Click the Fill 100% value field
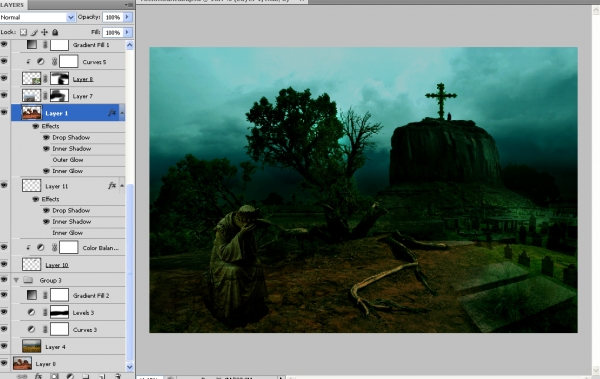600x379 pixels. point(113,33)
